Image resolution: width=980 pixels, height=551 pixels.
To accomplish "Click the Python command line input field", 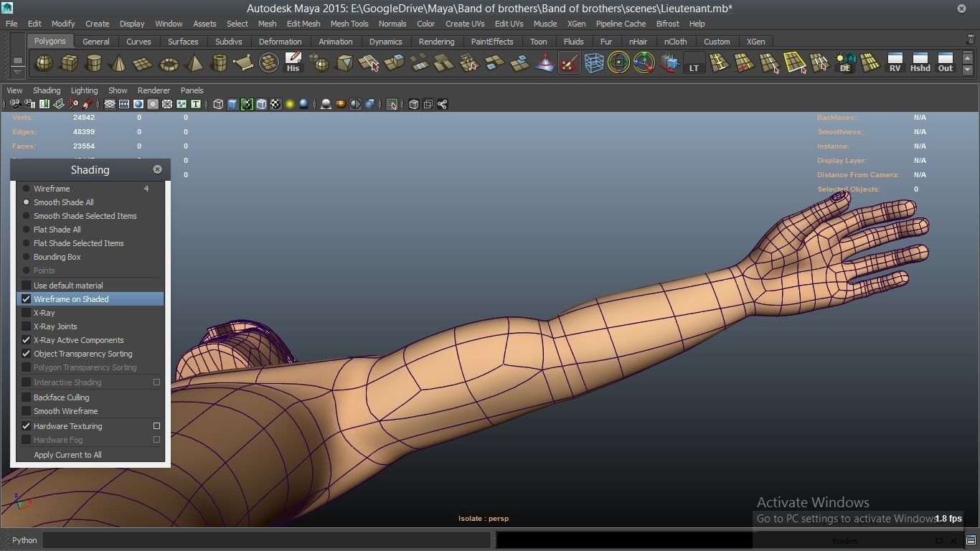I will 265,540.
